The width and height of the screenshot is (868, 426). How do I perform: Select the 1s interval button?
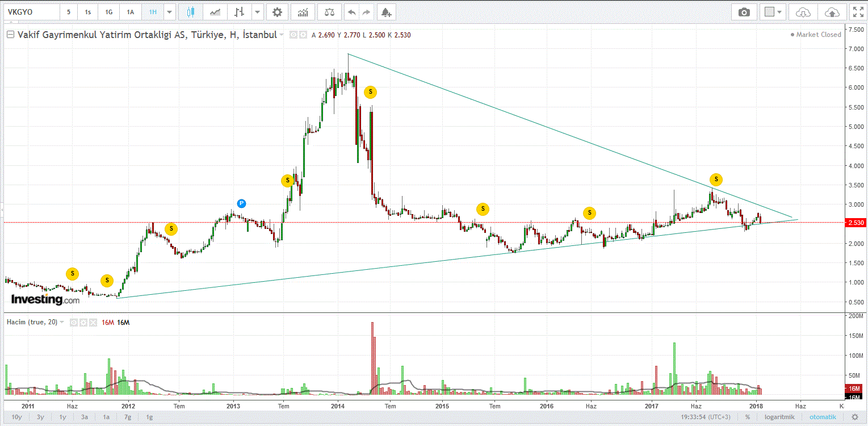click(x=88, y=12)
